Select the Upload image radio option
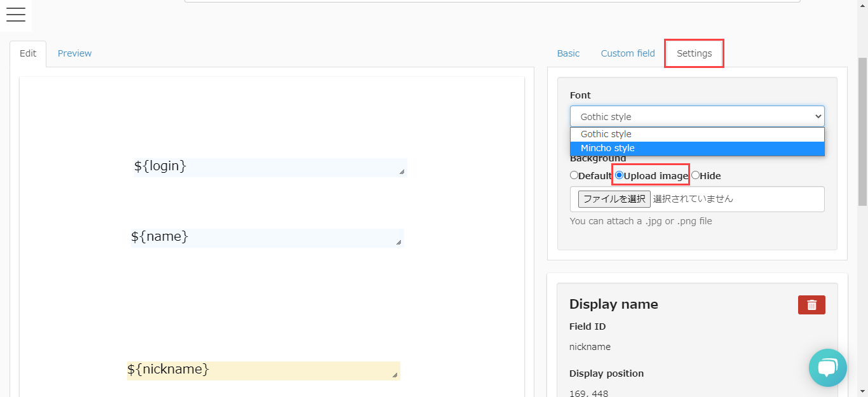The width and height of the screenshot is (868, 397). coord(620,175)
